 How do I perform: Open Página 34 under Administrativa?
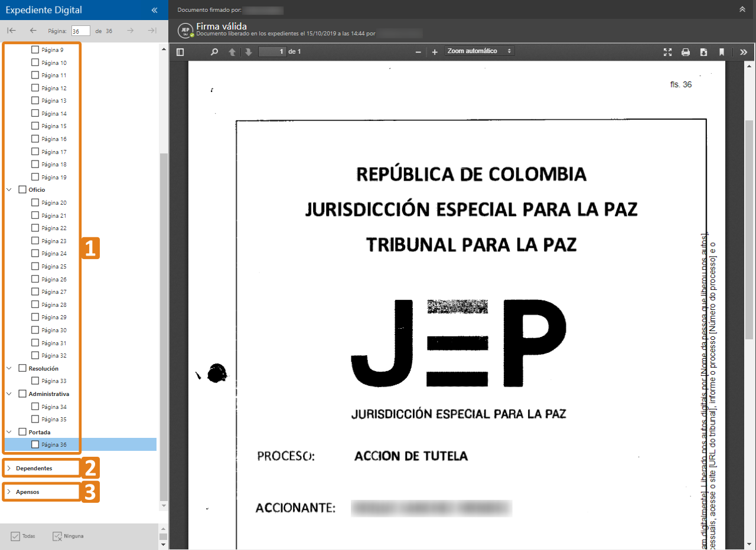(54, 407)
